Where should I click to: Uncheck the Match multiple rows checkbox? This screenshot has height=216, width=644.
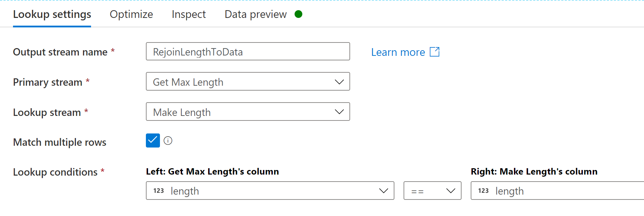pos(153,140)
